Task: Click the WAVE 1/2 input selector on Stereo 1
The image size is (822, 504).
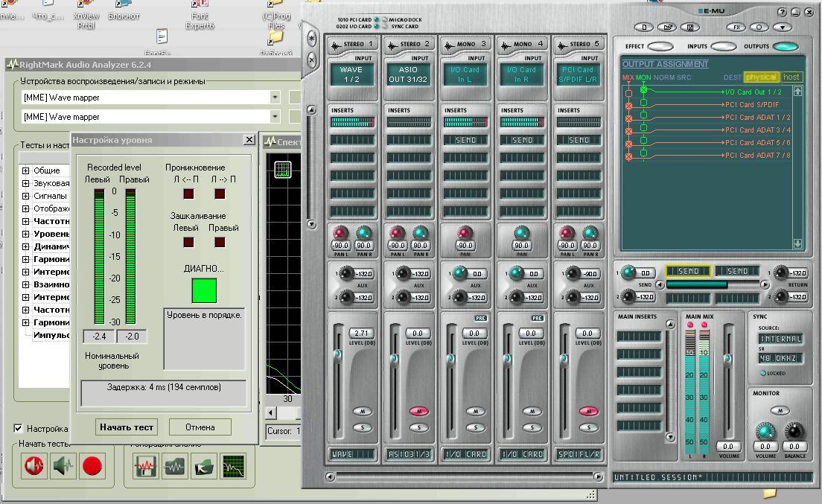Action: (351, 74)
